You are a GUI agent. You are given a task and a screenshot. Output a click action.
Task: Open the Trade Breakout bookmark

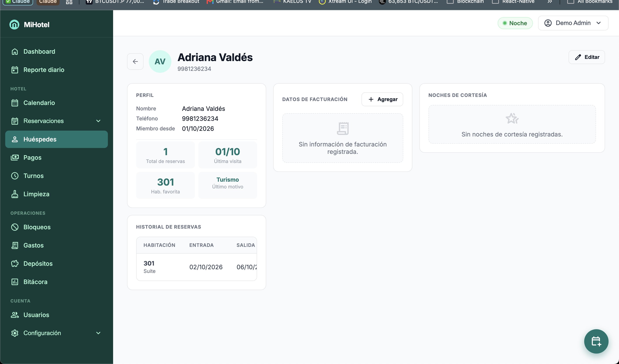point(176,2)
